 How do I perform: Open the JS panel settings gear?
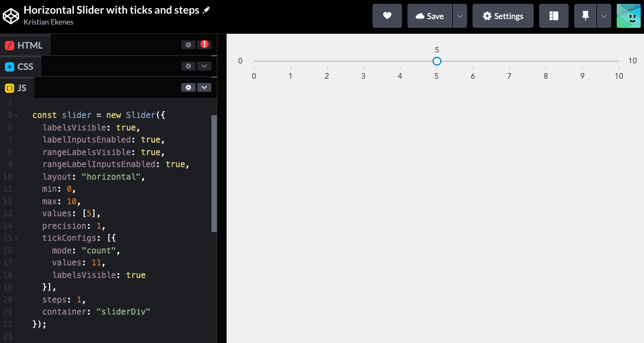pos(188,87)
